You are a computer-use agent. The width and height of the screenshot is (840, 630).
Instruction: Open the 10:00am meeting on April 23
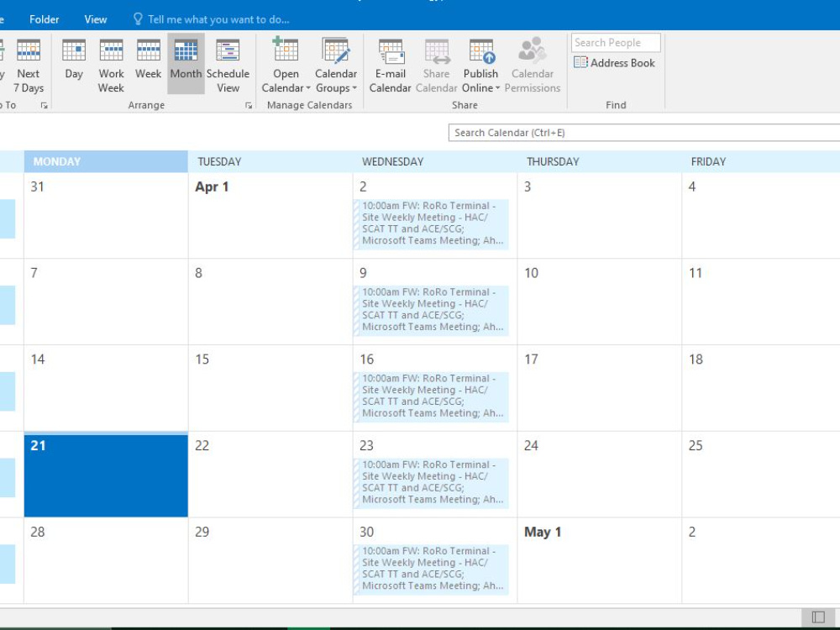click(x=431, y=482)
